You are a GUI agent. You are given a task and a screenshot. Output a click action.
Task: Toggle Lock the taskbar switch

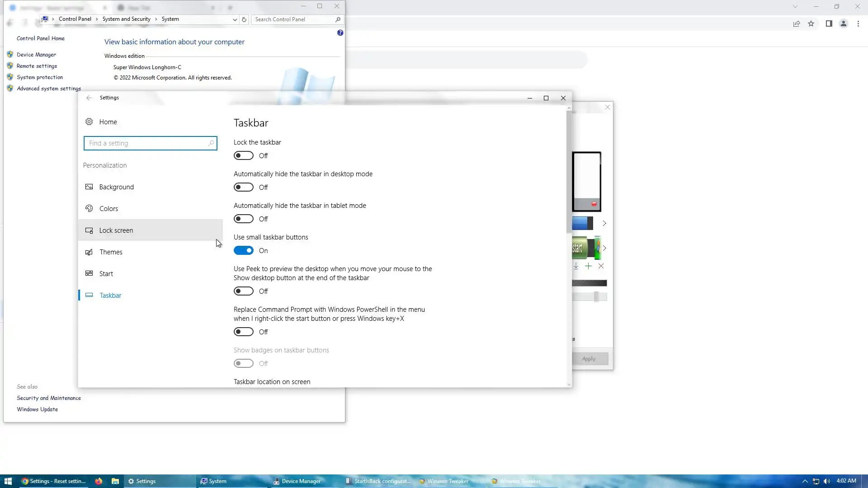point(243,156)
